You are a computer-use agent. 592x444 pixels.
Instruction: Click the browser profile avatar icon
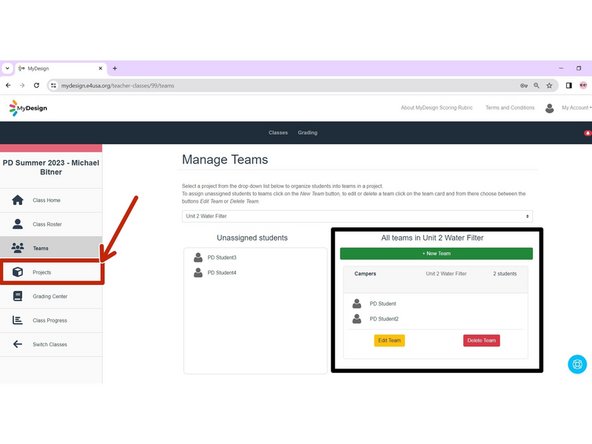pos(583,86)
